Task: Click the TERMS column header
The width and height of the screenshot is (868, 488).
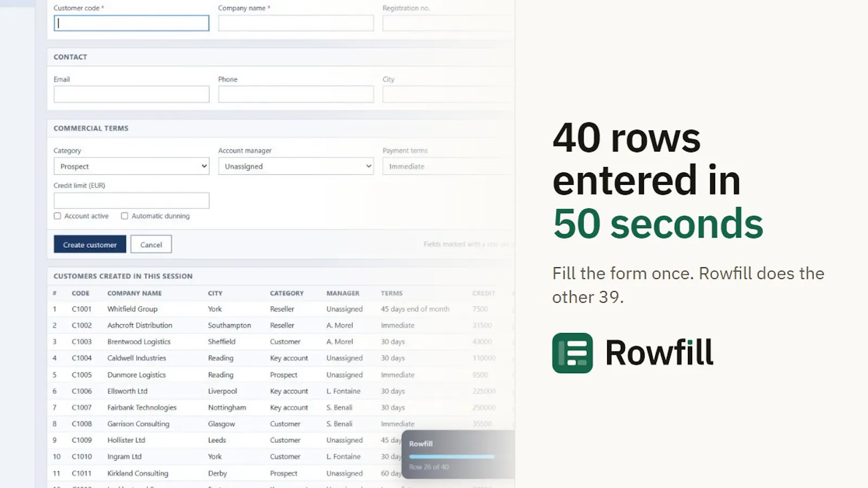Action: [x=392, y=293]
